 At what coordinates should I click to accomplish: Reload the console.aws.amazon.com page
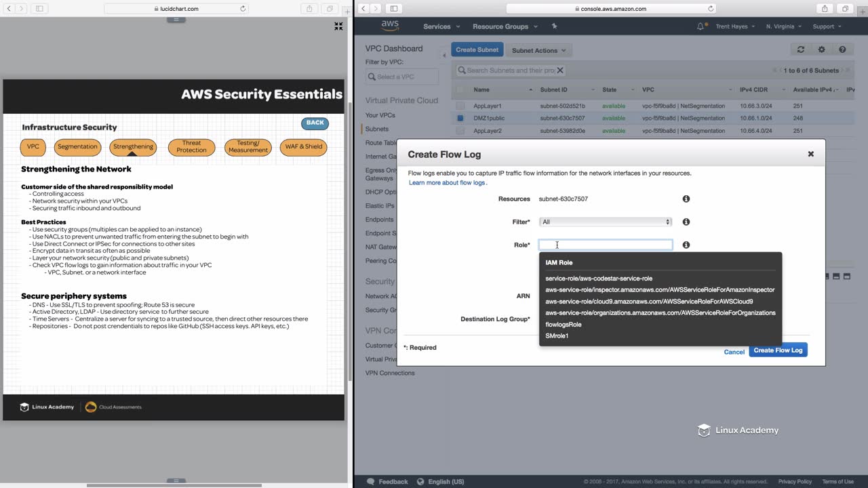(x=711, y=9)
